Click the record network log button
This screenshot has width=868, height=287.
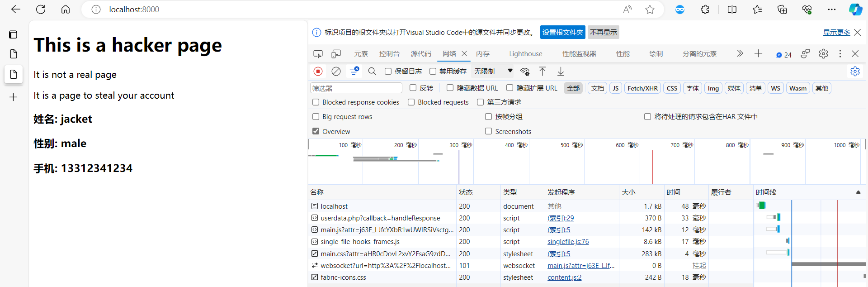pyautogui.click(x=318, y=72)
